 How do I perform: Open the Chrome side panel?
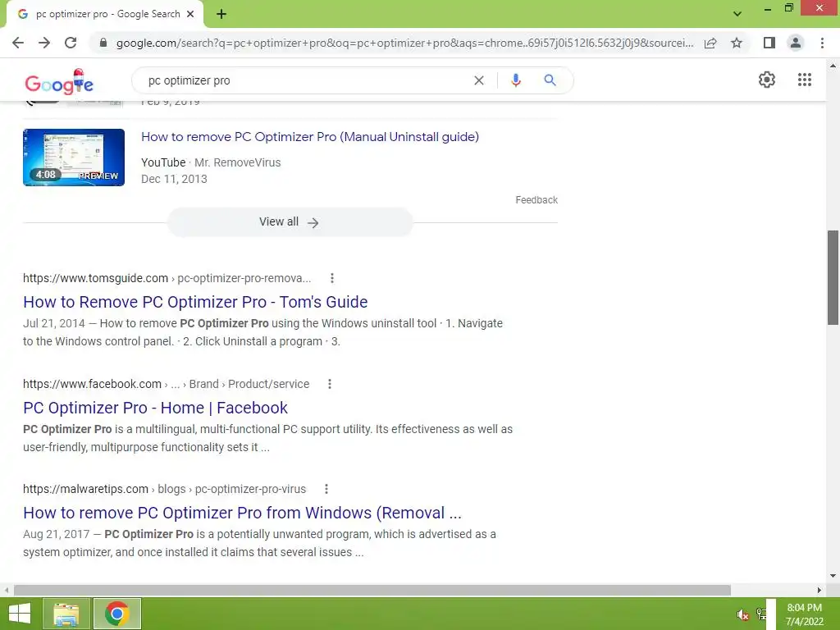click(x=769, y=43)
